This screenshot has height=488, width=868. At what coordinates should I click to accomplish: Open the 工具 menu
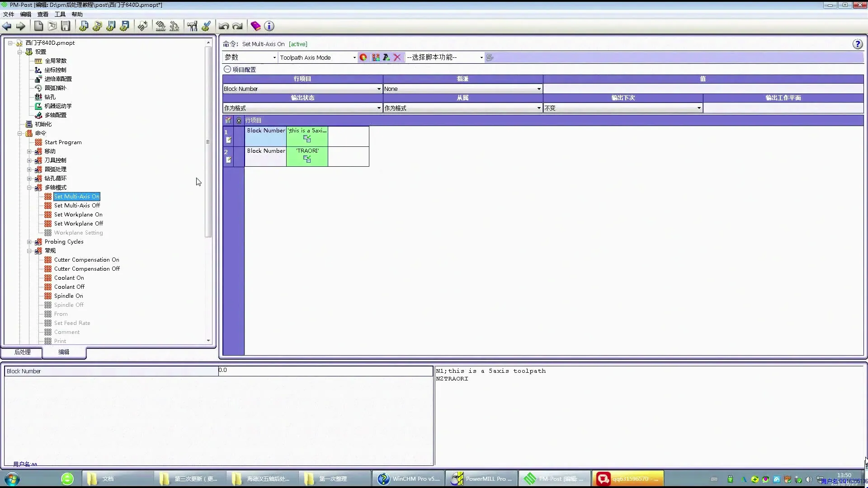click(x=60, y=14)
